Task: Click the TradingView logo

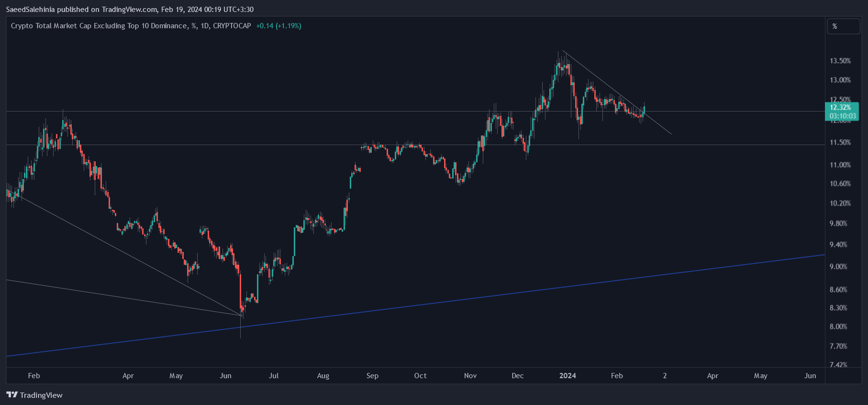Action: [34, 395]
